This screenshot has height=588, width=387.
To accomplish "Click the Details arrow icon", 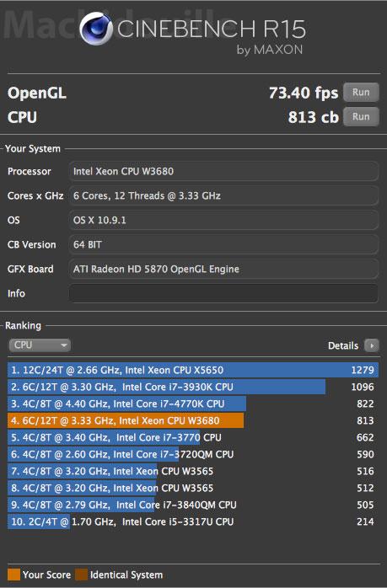I will [372, 345].
